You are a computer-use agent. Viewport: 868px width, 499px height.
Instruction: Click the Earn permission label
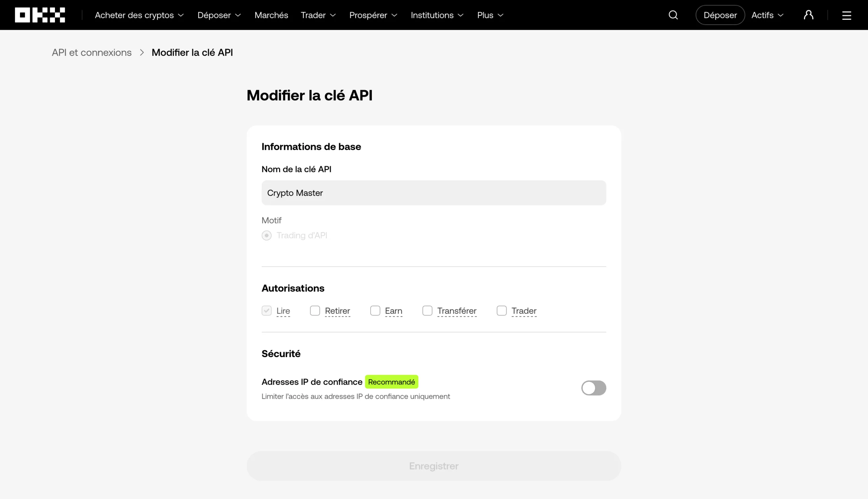pyautogui.click(x=394, y=311)
